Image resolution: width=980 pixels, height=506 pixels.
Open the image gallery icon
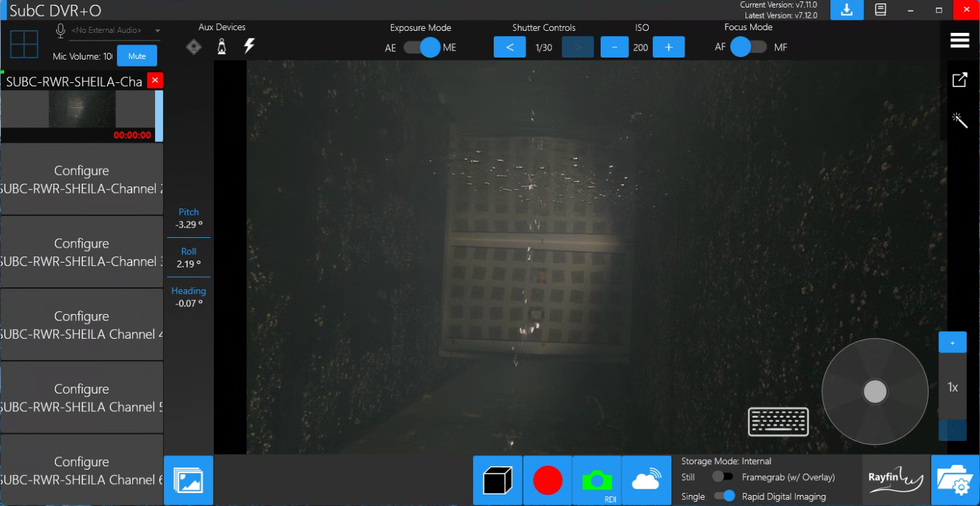coord(188,481)
